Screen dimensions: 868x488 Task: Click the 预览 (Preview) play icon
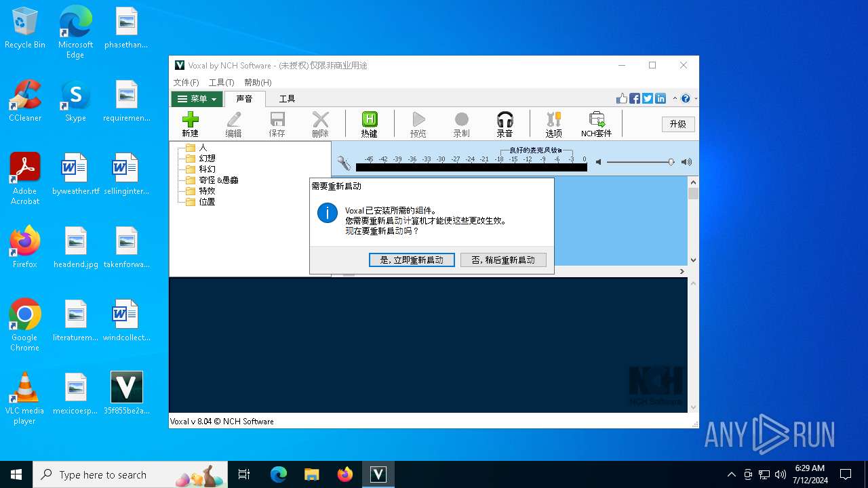(x=418, y=120)
